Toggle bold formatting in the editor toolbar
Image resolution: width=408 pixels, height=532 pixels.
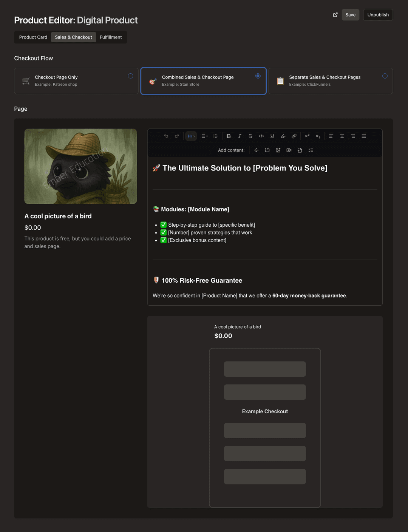pyautogui.click(x=229, y=136)
